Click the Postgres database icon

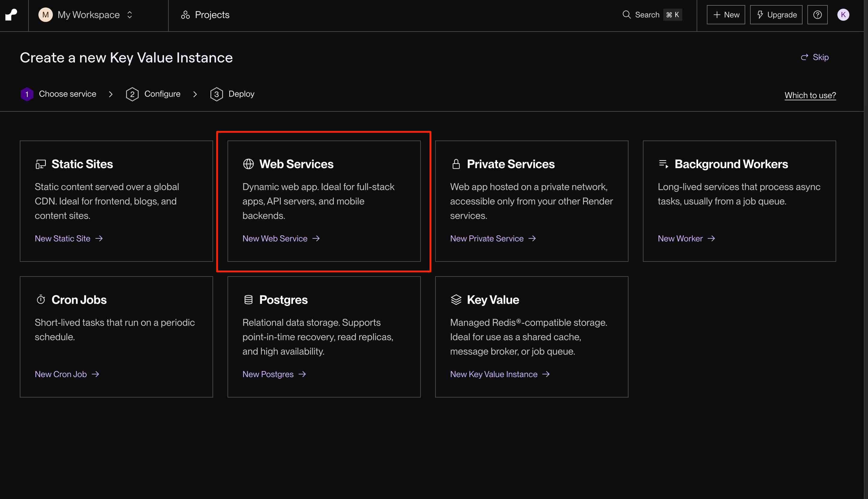tap(248, 300)
